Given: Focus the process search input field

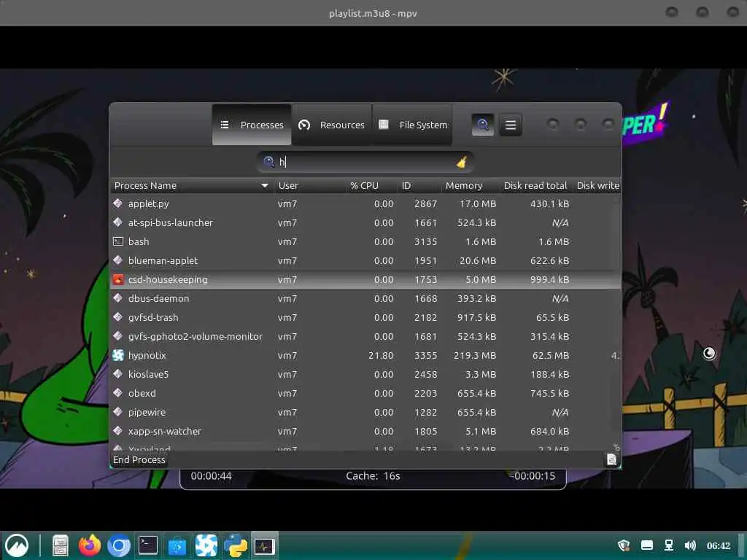Looking at the screenshot, I should tap(365, 162).
